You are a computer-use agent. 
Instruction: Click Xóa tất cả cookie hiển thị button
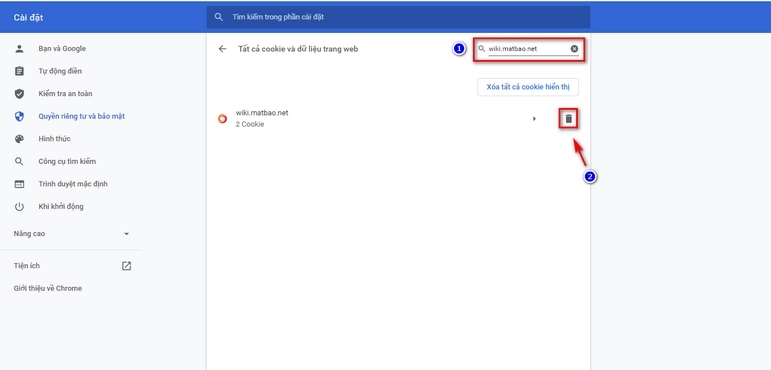pyautogui.click(x=528, y=87)
